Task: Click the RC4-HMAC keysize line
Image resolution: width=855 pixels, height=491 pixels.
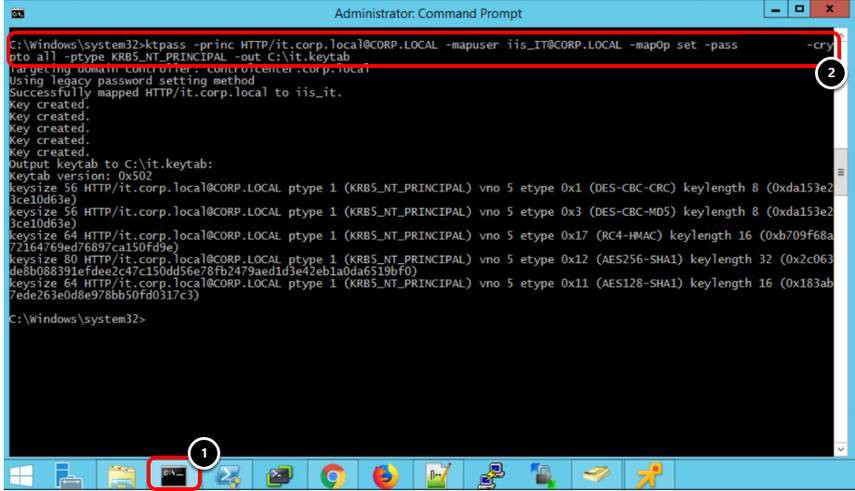Action: coord(421,242)
